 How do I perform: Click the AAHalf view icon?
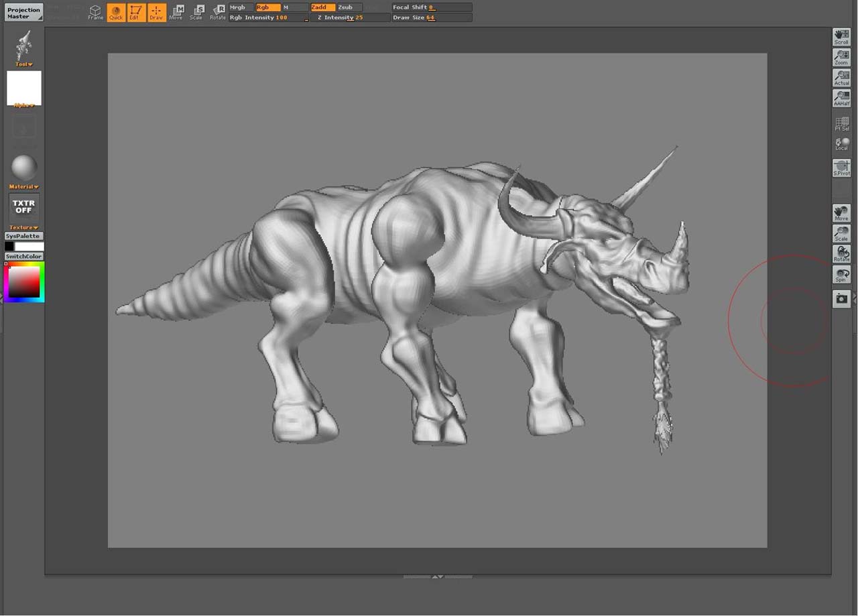pyautogui.click(x=841, y=99)
